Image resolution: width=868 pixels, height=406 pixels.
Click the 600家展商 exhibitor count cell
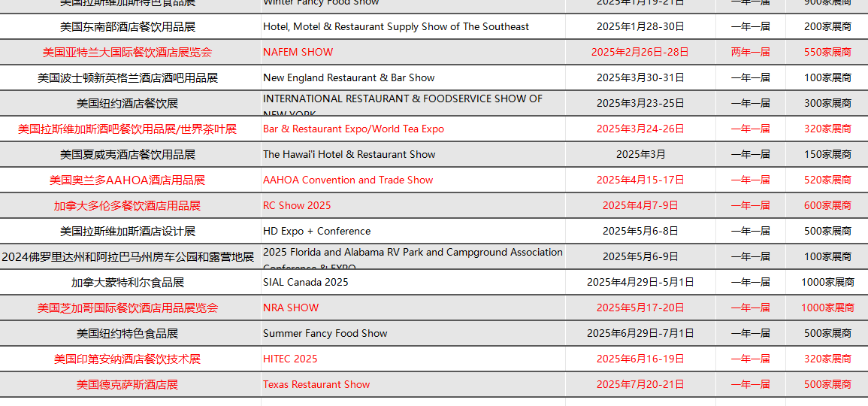(827, 205)
